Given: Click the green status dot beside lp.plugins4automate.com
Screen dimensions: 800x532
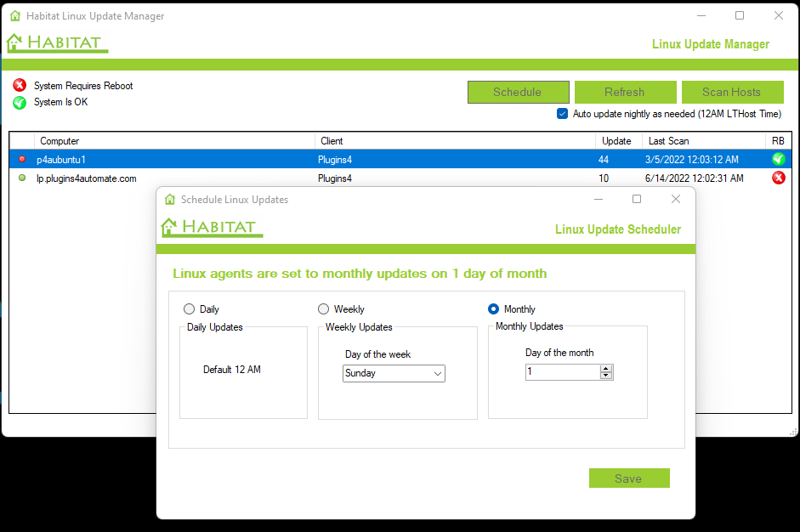Looking at the screenshot, I should point(22,178).
